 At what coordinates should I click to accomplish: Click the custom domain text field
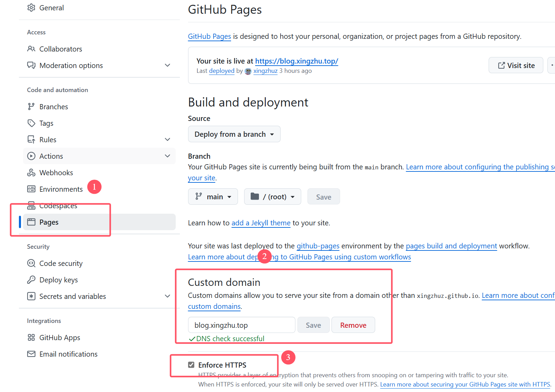tap(241, 325)
